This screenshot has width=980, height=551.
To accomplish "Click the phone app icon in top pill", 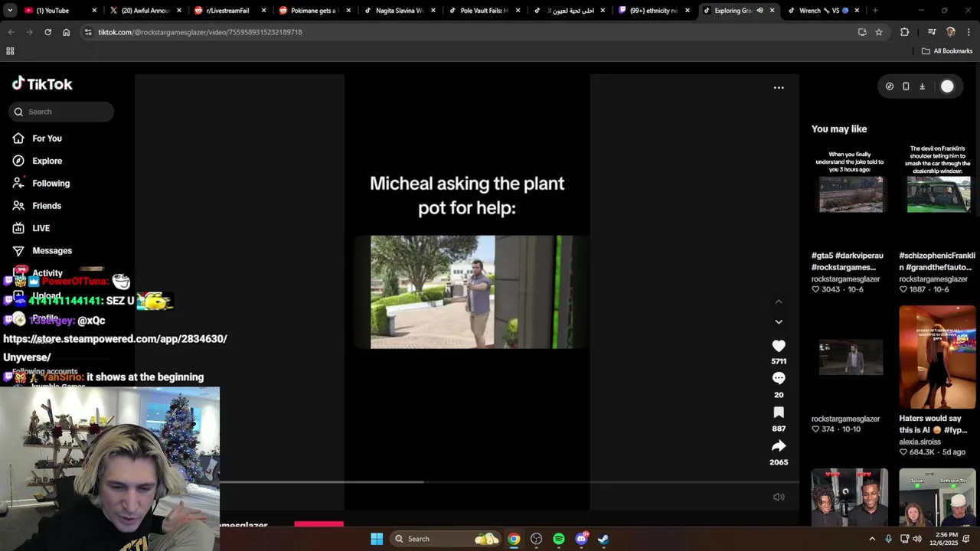I will click(906, 86).
